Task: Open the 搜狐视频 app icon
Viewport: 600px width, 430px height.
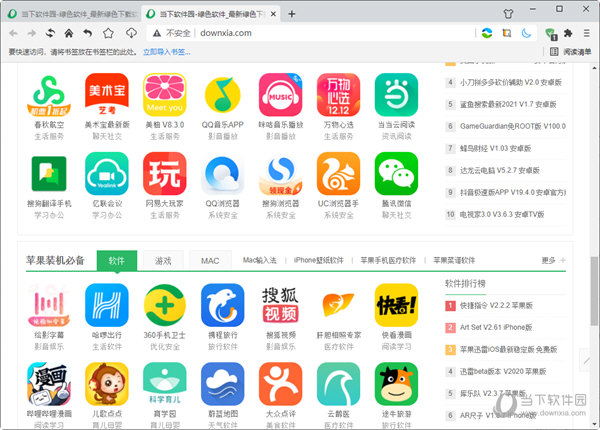Action: (x=280, y=305)
